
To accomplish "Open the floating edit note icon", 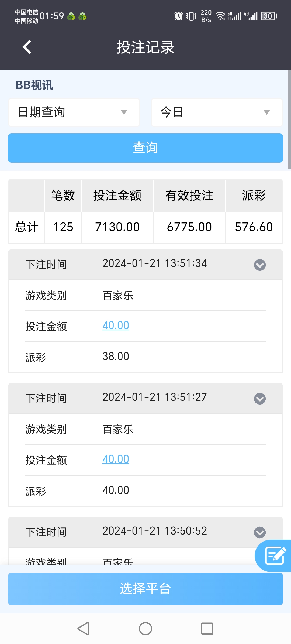I will coord(275,556).
